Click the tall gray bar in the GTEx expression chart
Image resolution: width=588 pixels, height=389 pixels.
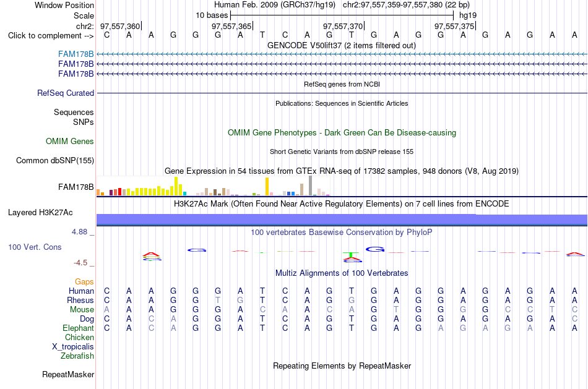tap(311, 186)
